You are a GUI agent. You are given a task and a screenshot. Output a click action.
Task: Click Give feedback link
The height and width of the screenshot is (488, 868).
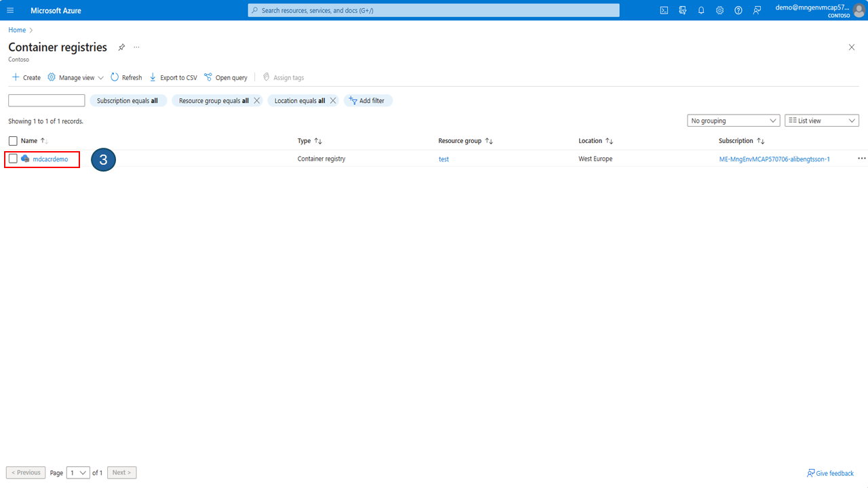tap(830, 473)
